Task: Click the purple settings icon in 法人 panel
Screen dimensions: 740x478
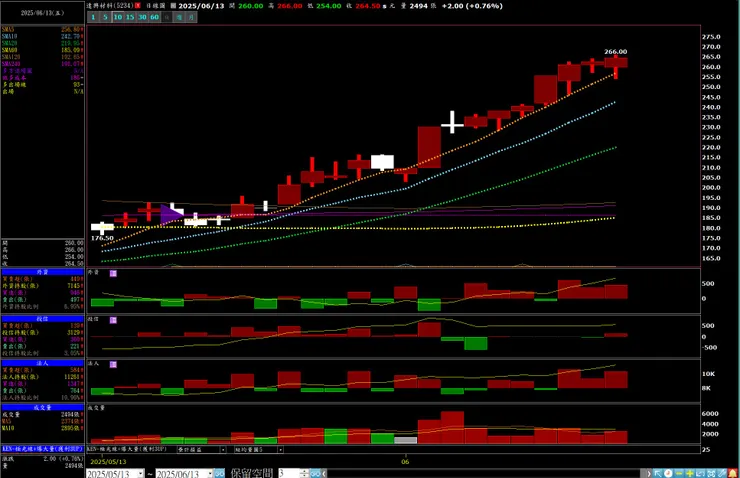Action: pos(113,364)
